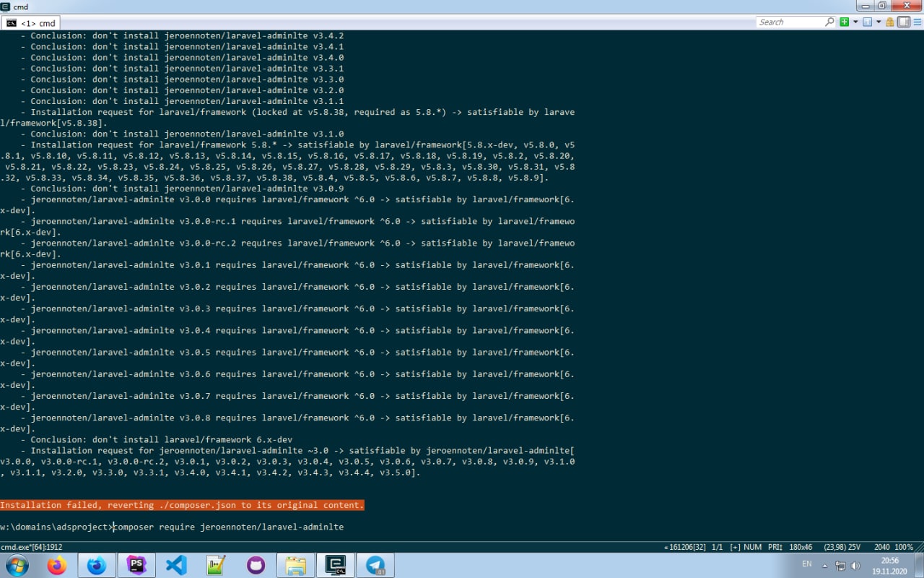Click '2040' value in status bar
Image resolution: width=924 pixels, height=578 pixels.
pos(882,547)
